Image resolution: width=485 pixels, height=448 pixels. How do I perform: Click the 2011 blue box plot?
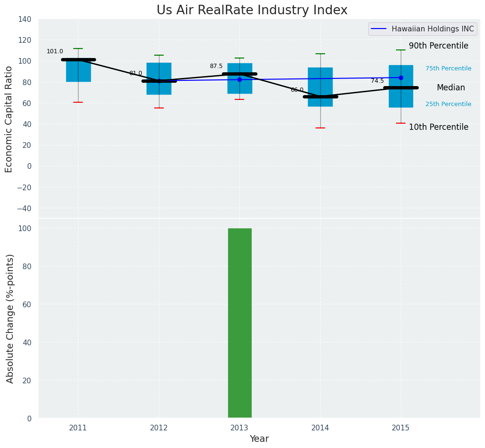(x=79, y=71)
